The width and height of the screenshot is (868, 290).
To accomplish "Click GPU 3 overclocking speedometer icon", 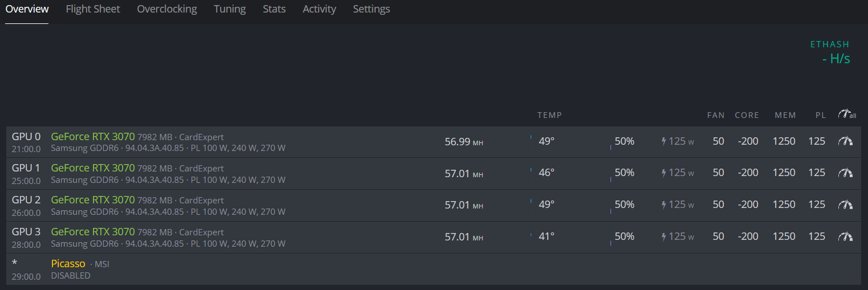I will tap(845, 236).
